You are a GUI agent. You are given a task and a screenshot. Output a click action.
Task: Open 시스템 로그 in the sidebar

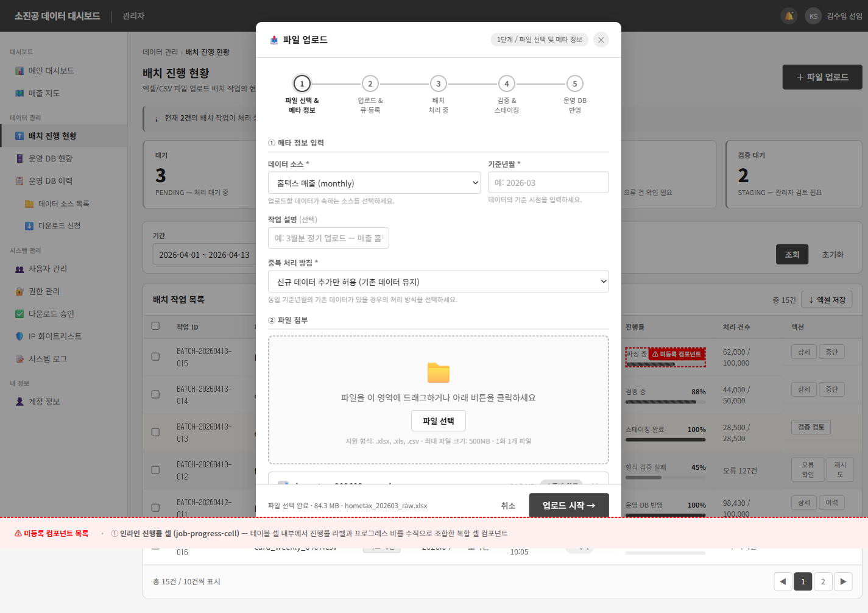(x=63, y=359)
